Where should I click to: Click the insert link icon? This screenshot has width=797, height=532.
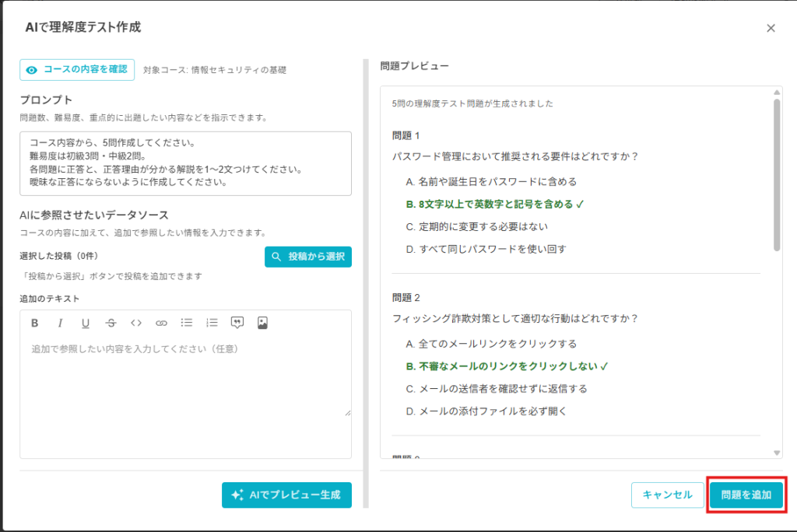tap(161, 323)
